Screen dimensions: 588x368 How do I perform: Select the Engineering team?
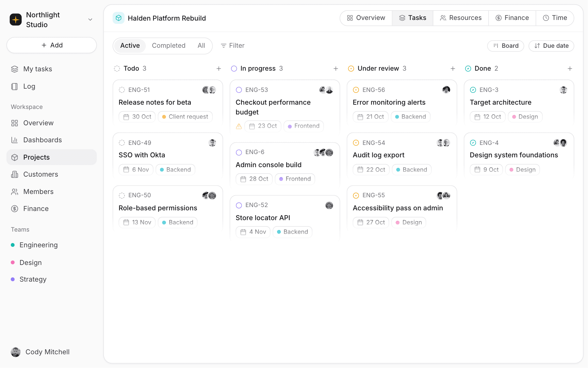pyautogui.click(x=52, y=245)
